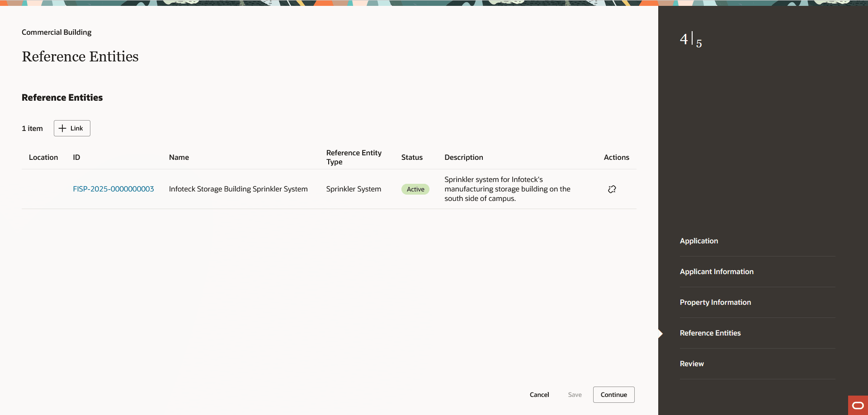Image resolution: width=868 pixels, height=415 pixels.
Task: Click the Status column header
Action: click(x=411, y=157)
